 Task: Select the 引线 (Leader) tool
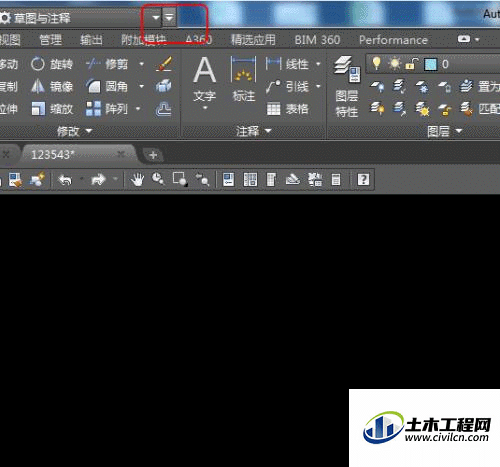(x=287, y=87)
